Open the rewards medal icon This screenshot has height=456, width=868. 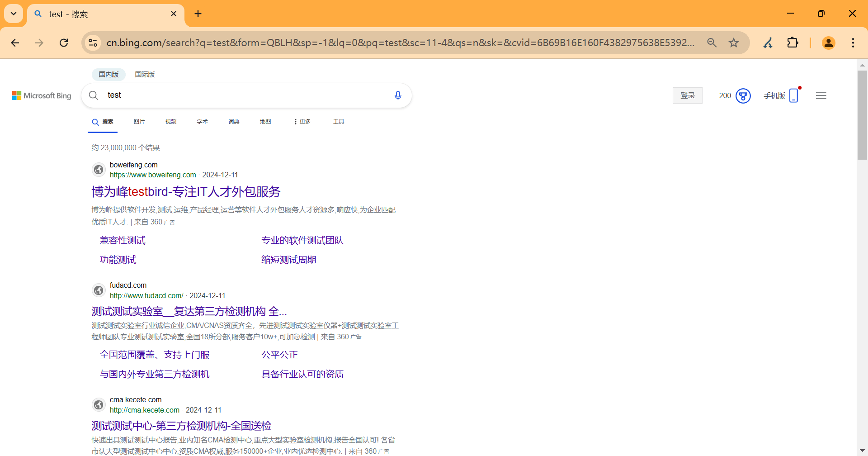743,95
